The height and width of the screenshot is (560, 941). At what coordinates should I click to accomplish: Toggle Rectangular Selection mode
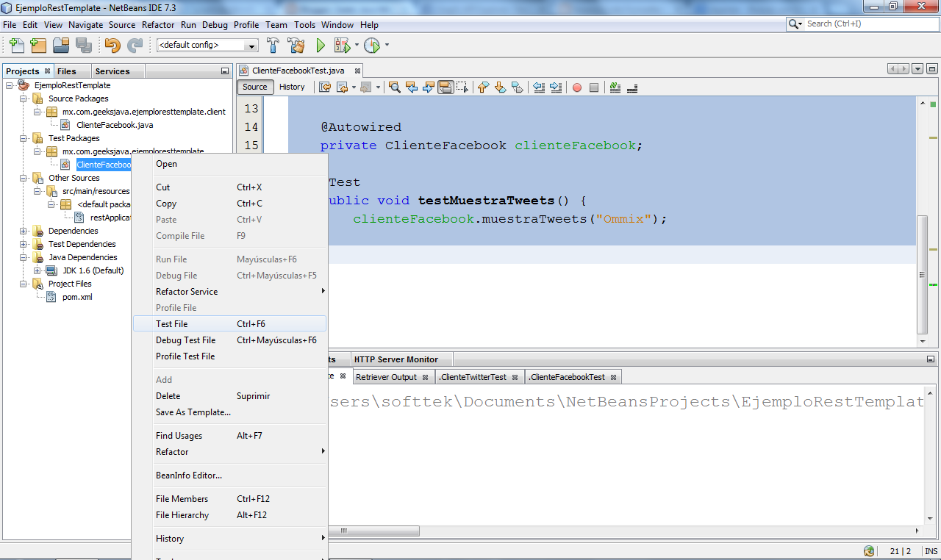(x=462, y=87)
